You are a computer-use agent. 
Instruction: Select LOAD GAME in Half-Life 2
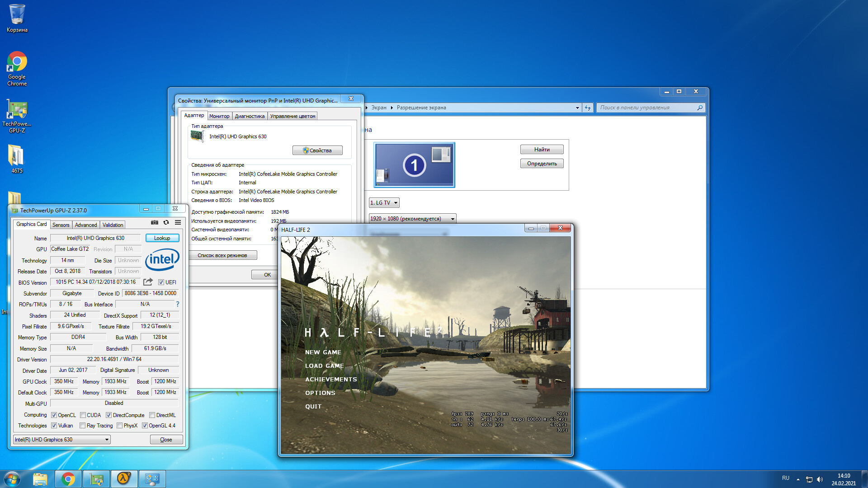pyautogui.click(x=324, y=366)
